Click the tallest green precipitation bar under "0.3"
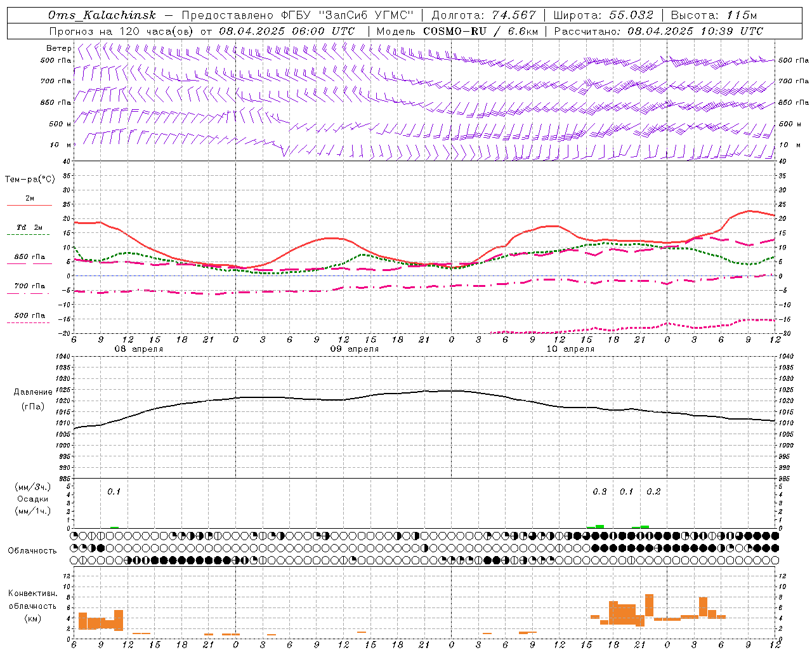This screenshot has height=650, width=812. (x=599, y=526)
